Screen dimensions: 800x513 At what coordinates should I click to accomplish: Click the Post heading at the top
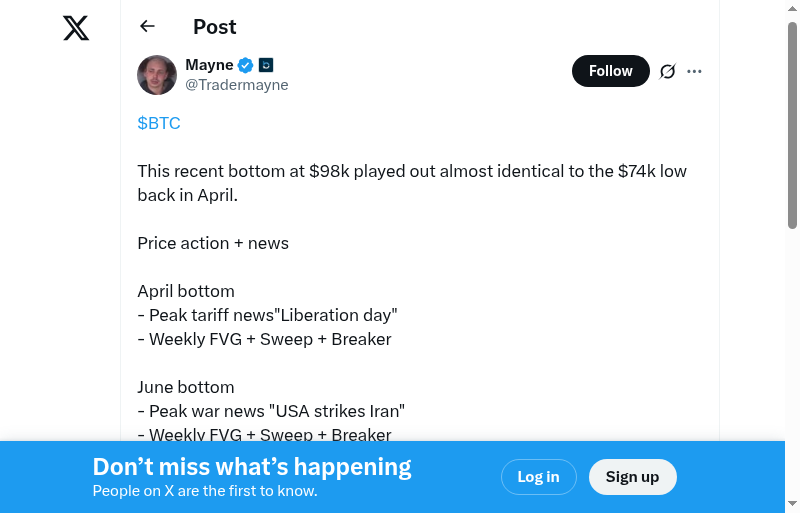(215, 27)
